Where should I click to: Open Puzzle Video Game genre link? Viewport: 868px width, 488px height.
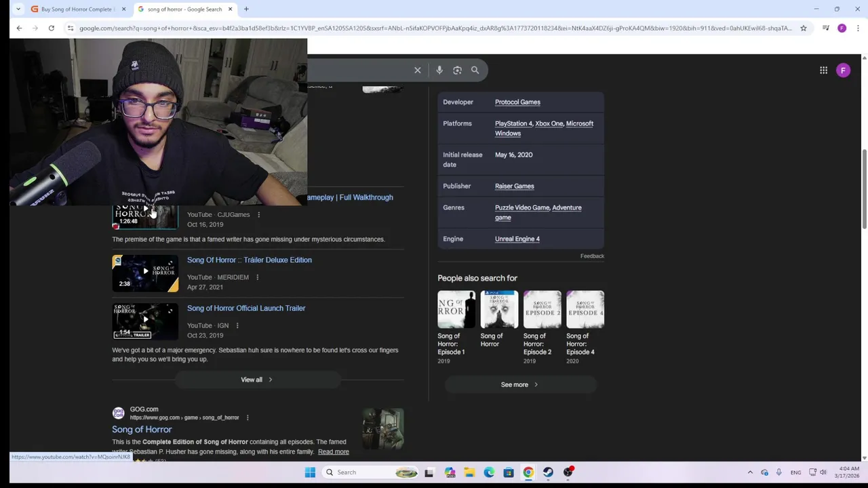click(522, 207)
